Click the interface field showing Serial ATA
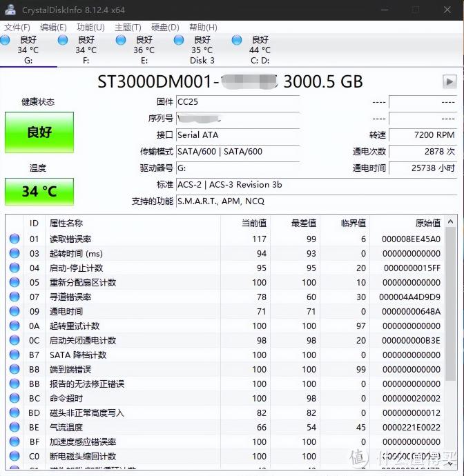Screen dimensions: 464x476 point(238,135)
